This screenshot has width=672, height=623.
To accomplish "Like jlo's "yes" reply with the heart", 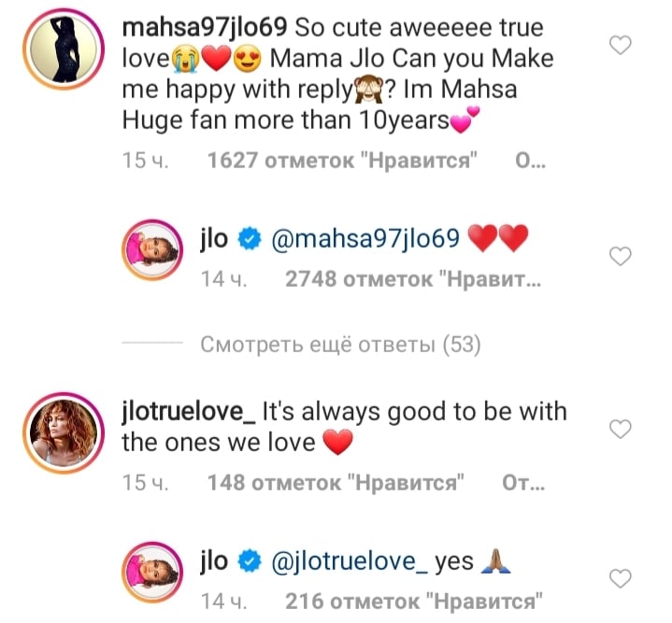I will tap(620, 576).
